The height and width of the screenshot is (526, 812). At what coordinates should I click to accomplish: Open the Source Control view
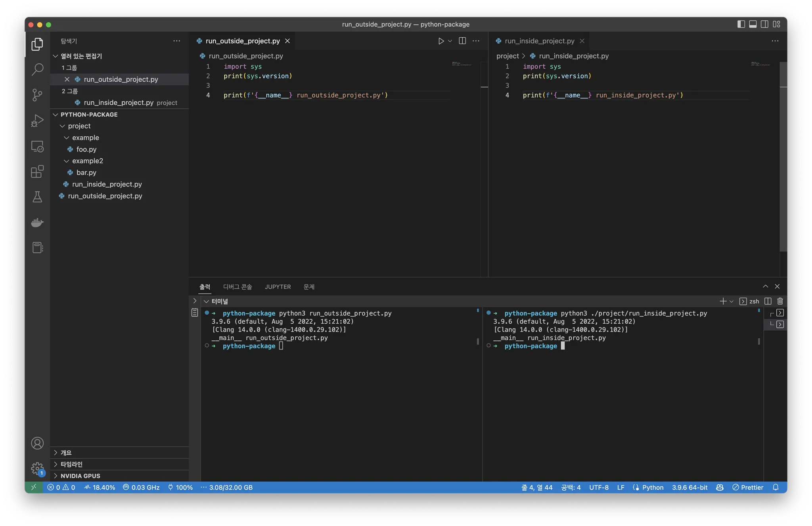coord(37,95)
